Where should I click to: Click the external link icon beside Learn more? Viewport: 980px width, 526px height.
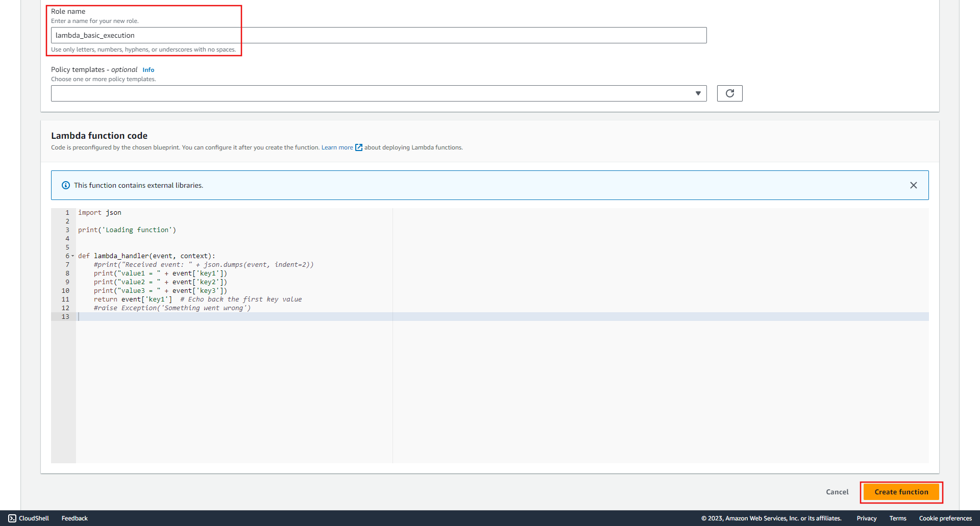click(359, 147)
